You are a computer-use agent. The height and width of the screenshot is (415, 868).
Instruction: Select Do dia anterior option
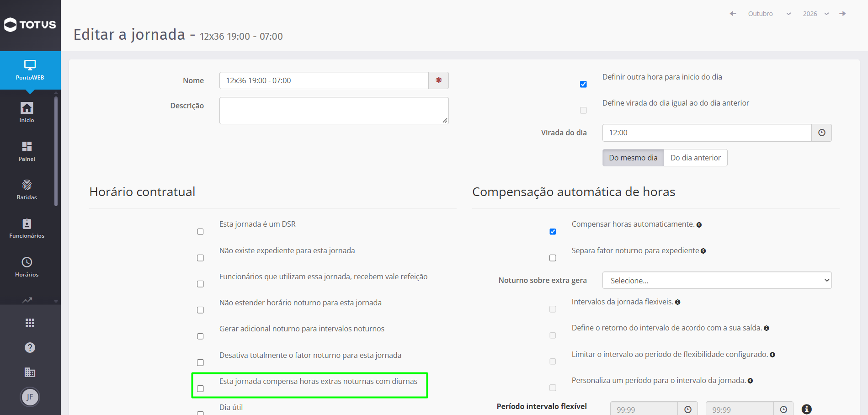click(x=695, y=158)
